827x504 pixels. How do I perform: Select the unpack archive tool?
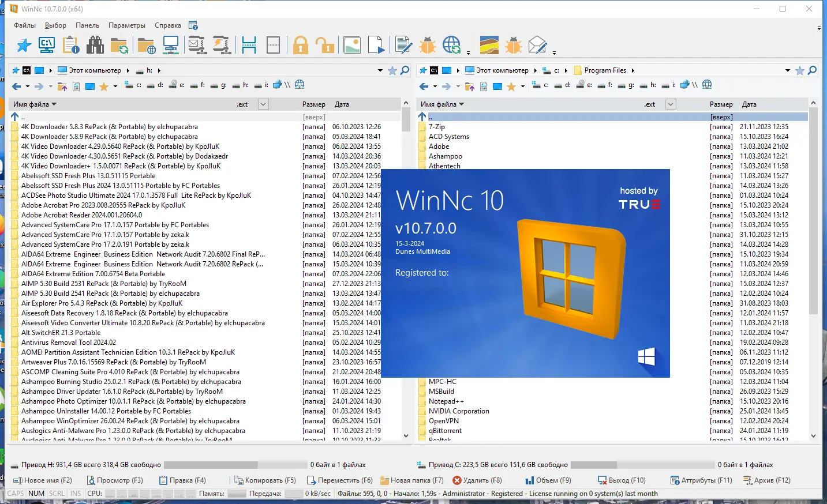[222, 44]
